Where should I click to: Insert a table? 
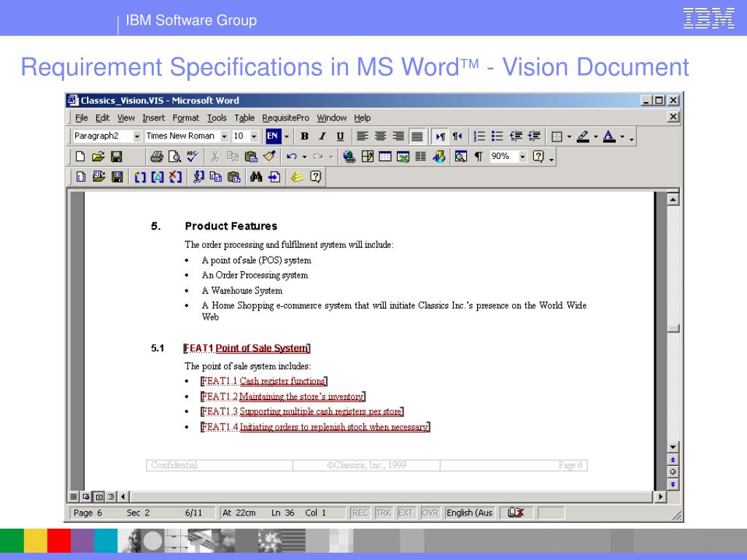[x=385, y=157]
